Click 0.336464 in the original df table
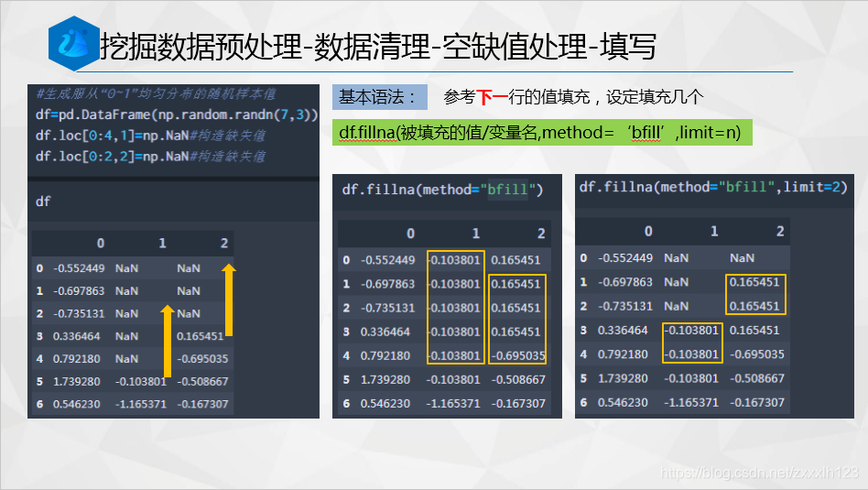This screenshot has height=490, width=868. pos(76,337)
